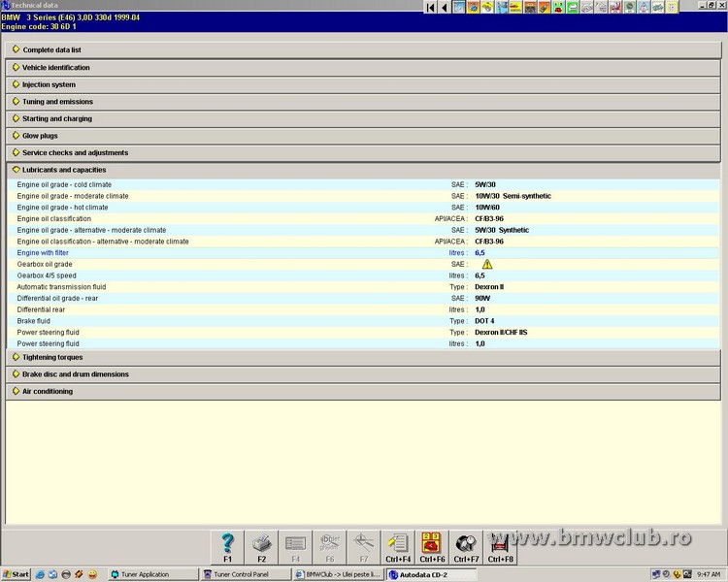
Task: Open the Tightening torques section
Action: coord(51,357)
